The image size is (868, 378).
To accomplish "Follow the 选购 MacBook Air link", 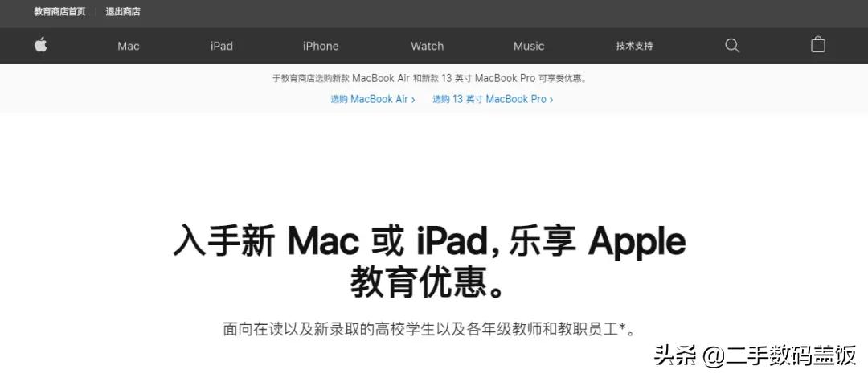I will [373, 99].
